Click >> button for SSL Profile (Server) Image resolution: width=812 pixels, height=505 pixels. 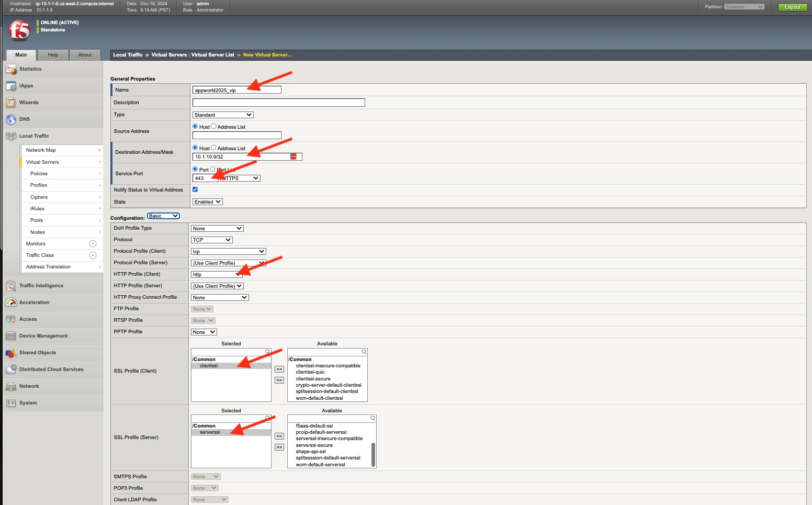coord(279,447)
